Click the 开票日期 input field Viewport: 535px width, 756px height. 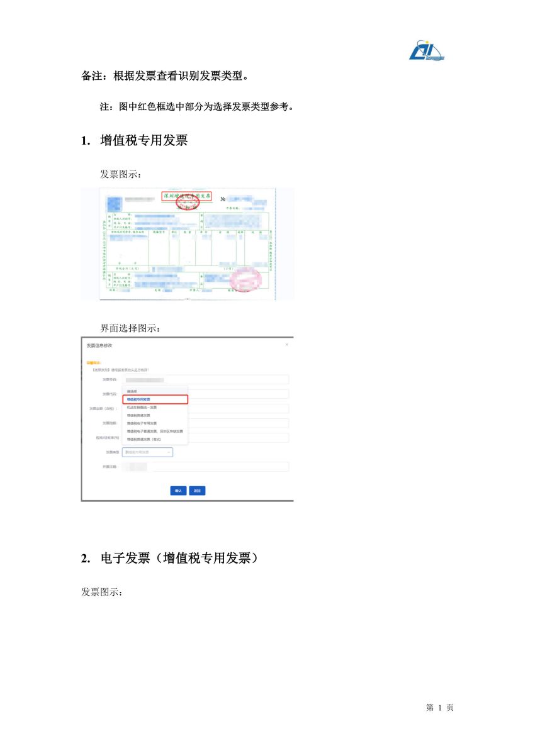[206, 467]
